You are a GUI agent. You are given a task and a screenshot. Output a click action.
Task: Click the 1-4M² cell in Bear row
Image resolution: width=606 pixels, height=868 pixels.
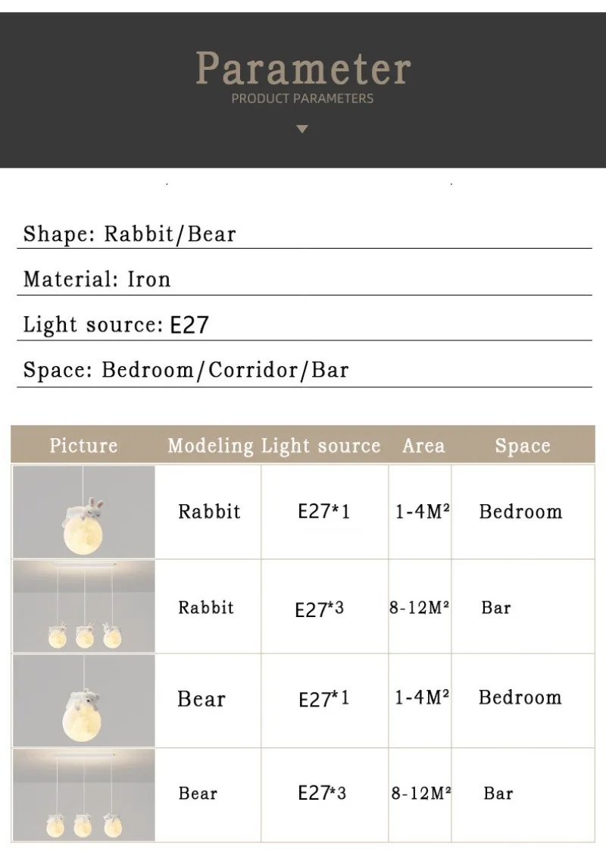click(x=422, y=697)
